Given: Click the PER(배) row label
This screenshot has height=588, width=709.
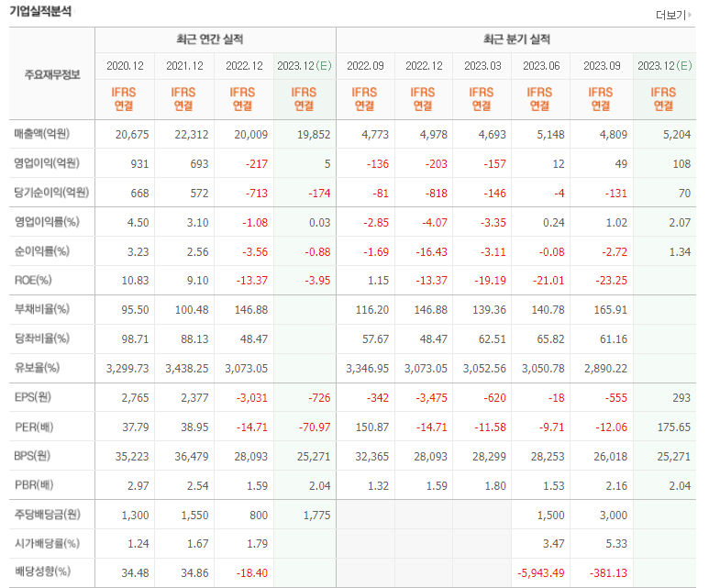Looking at the screenshot, I should 34,427.
